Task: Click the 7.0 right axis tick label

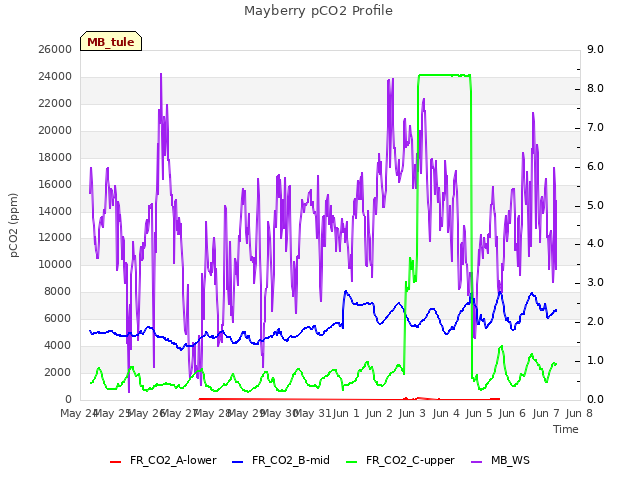Action: tap(595, 127)
